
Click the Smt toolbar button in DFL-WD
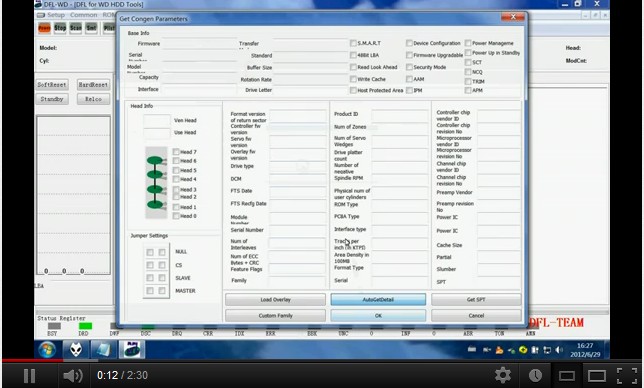(91, 28)
